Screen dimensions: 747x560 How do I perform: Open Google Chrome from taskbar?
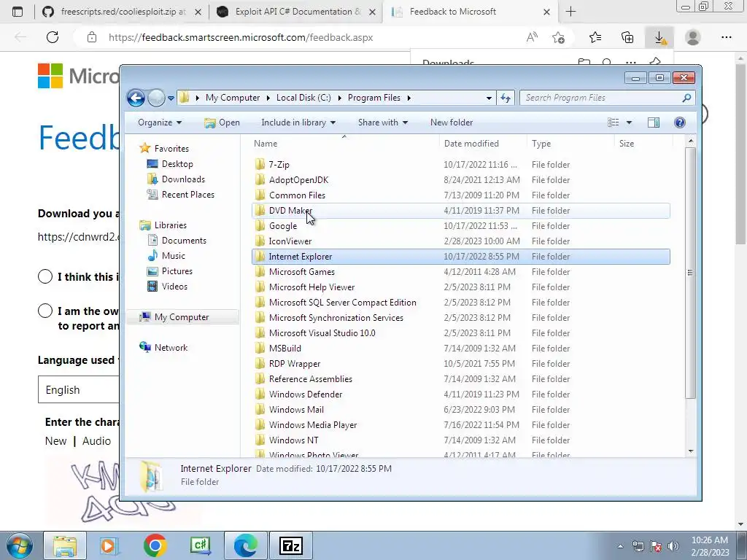click(155, 545)
